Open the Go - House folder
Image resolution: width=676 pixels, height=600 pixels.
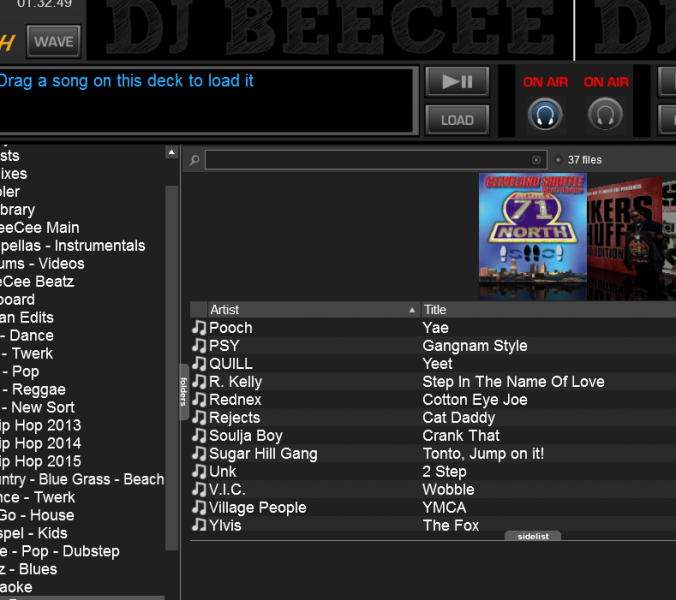(37, 515)
